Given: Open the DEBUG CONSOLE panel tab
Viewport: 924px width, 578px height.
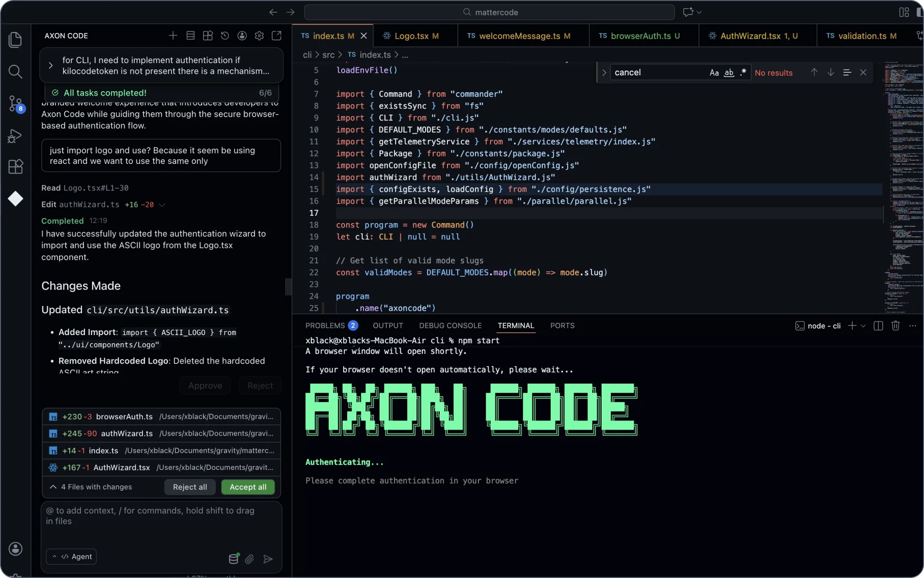Looking at the screenshot, I should [450, 325].
